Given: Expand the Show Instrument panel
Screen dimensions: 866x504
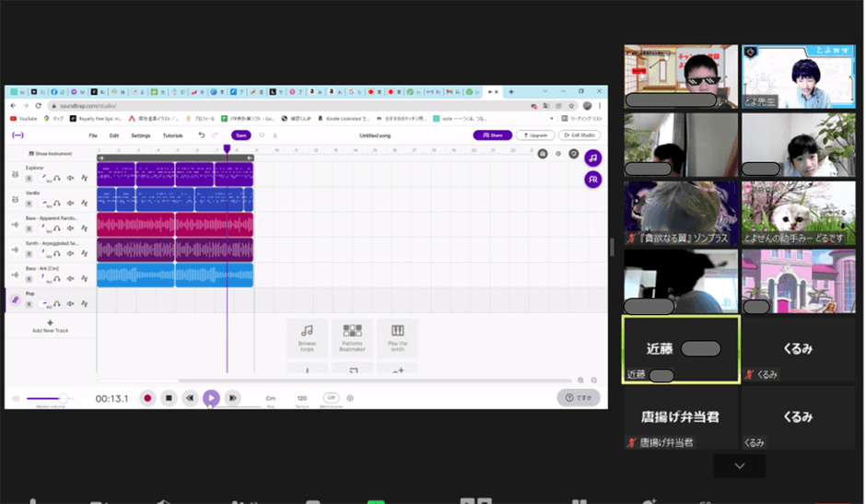Looking at the screenshot, I should coord(51,154).
